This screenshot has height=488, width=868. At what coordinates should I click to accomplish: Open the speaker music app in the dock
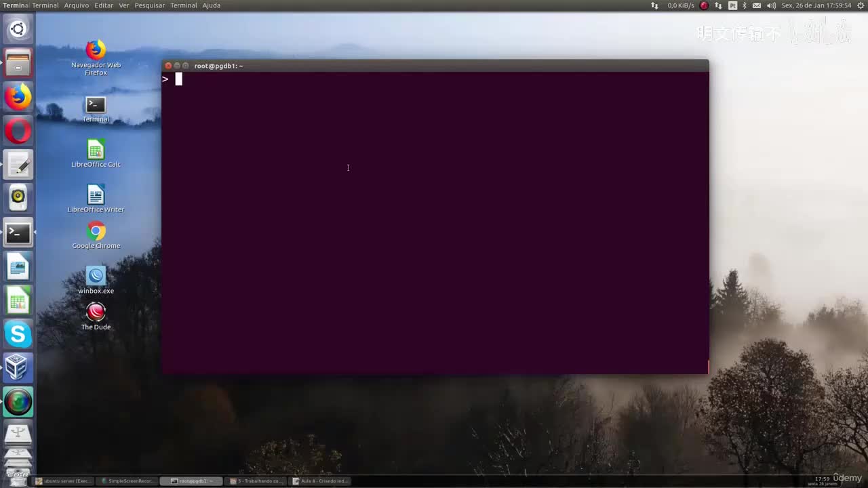click(x=18, y=199)
